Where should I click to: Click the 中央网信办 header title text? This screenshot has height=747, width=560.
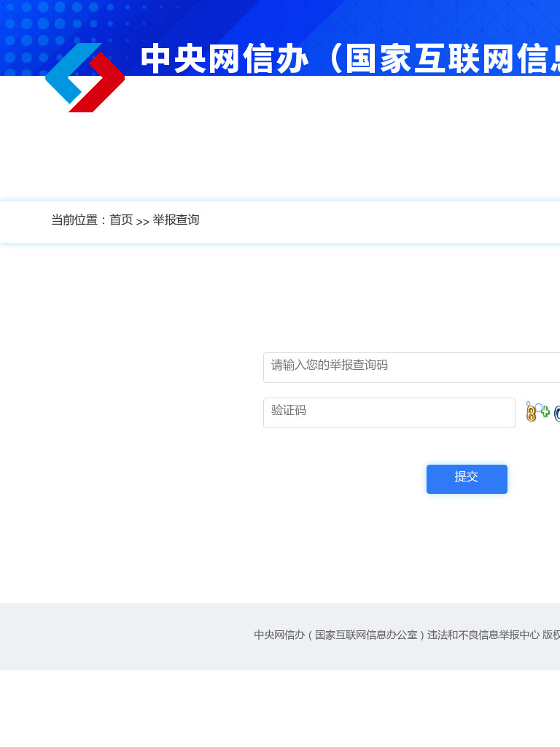(350, 59)
